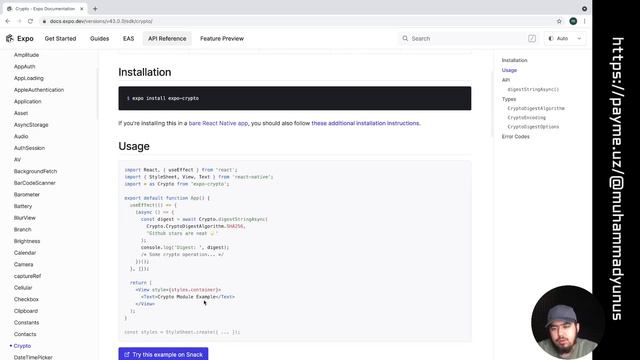
Task: Select Crypto in sidebar
Action: 22,345
